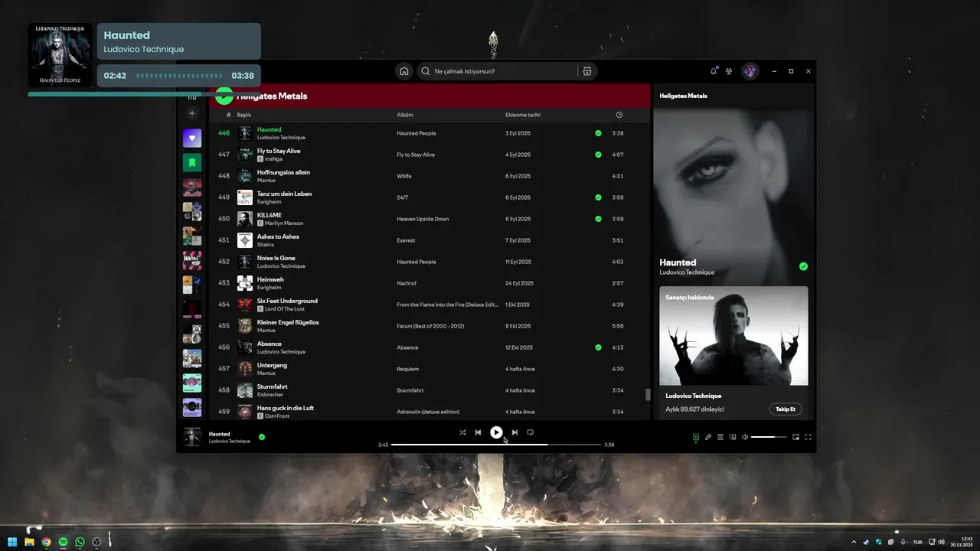980x551 pixels.
Task: Sort by Başlık column
Action: coord(244,115)
